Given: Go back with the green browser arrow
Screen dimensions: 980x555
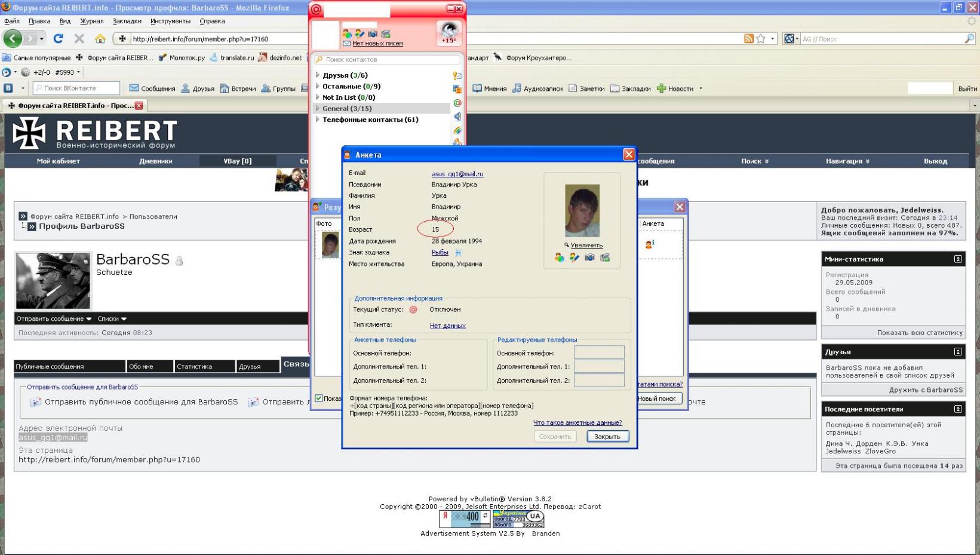Looking at the screenshot, I should [13, 38].
